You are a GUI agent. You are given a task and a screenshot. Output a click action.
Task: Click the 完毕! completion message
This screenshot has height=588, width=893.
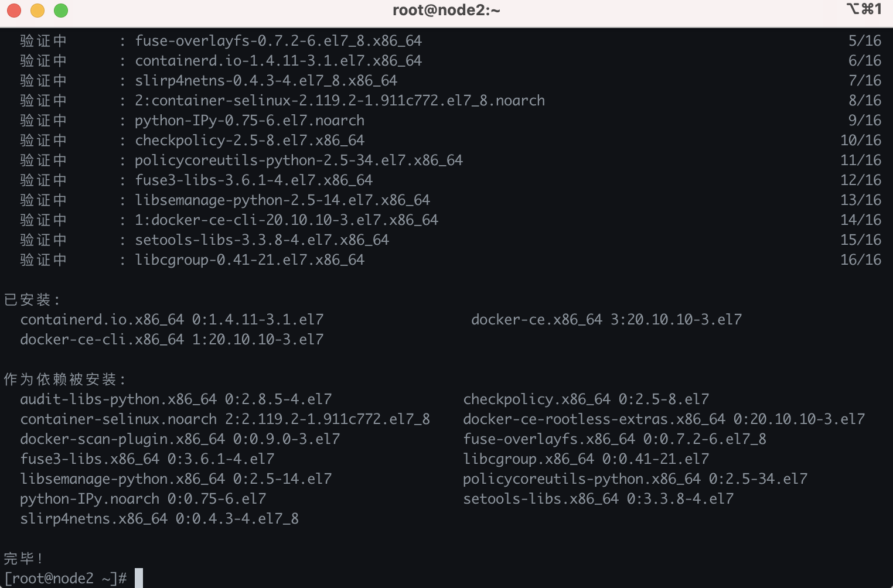pos(23,558)
